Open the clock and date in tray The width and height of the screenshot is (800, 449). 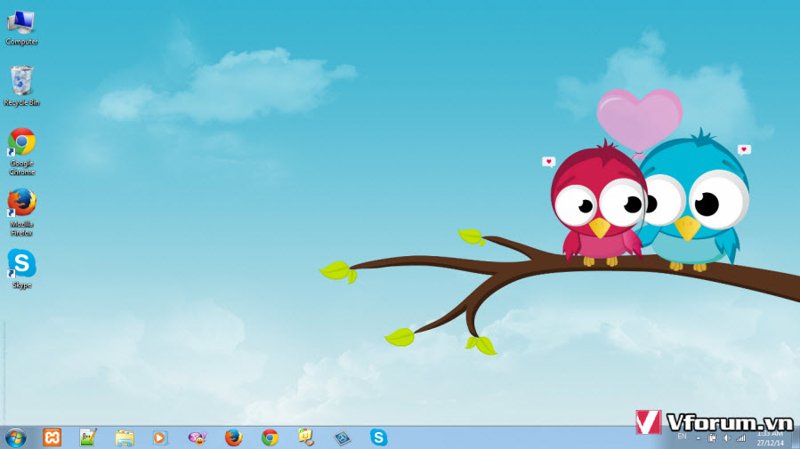(770, 438)
